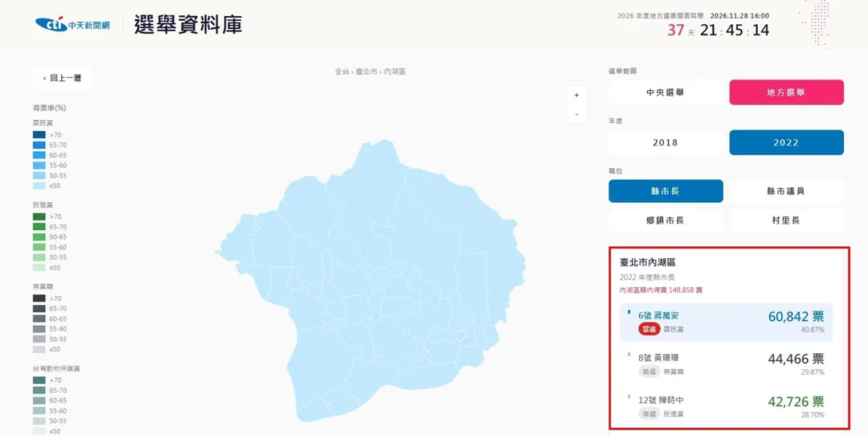Click the 28.70% percentage

pos(813,414)
